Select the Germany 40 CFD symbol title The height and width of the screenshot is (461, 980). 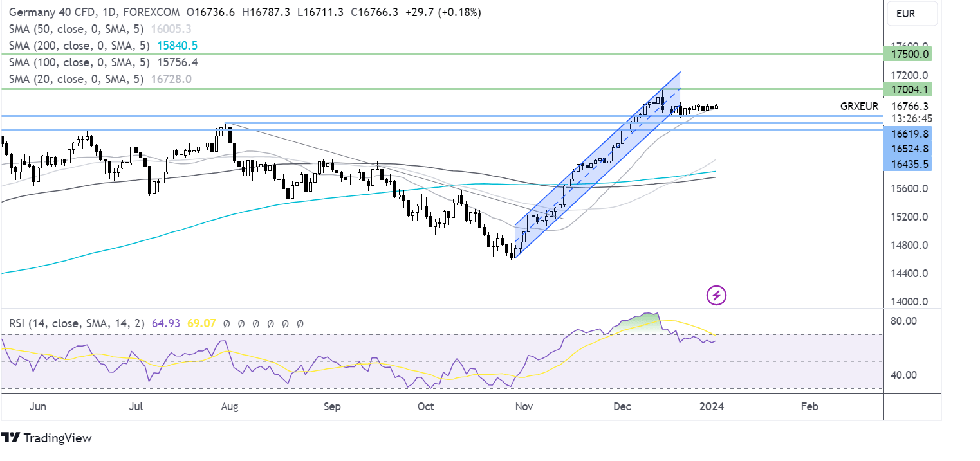click(x=94, y=12)
